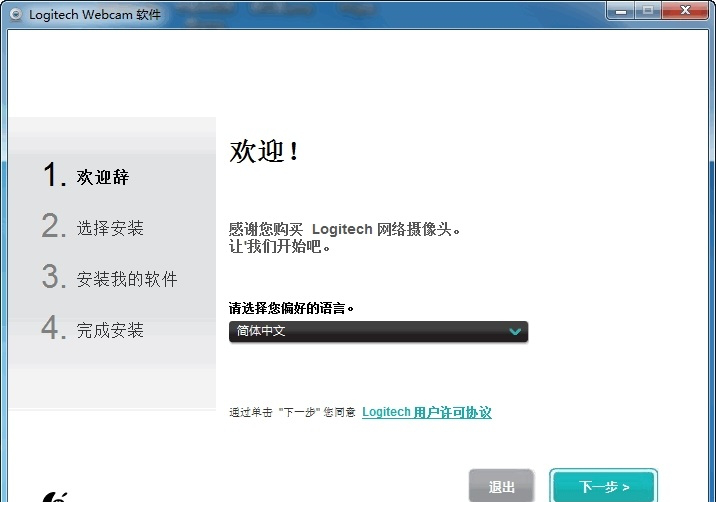716x522 pixels.
Task: Click the 欢迎！ heading
Action: [x=265, y=152]
